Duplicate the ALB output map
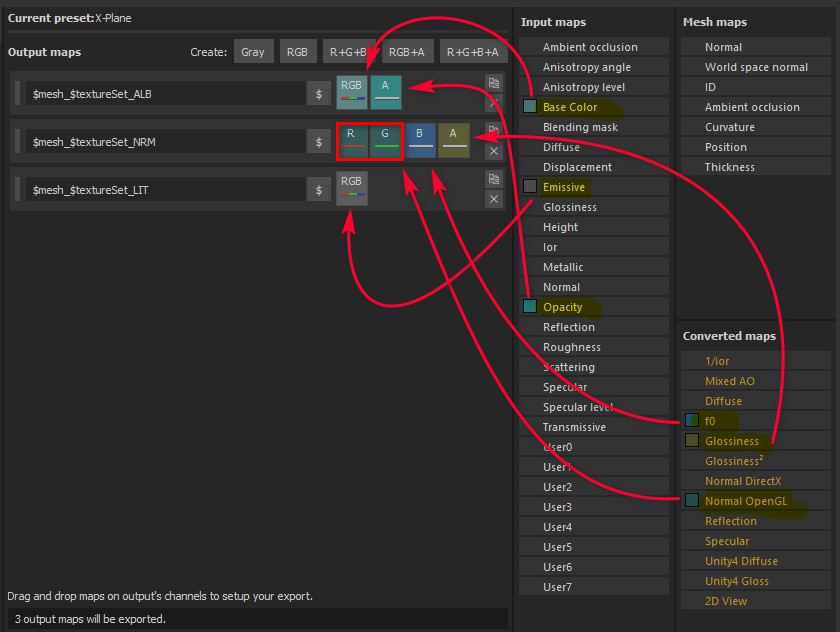840x632 pixels. tap(494, 83)
